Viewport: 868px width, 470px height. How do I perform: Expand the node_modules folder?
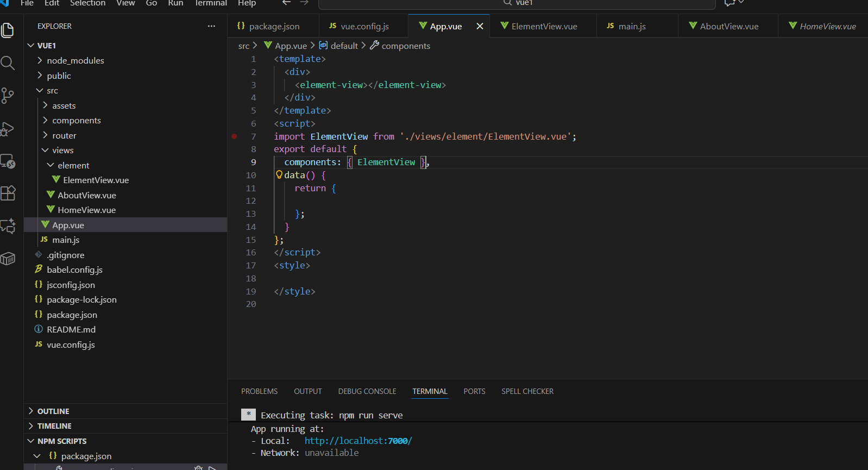click(40, 60)
